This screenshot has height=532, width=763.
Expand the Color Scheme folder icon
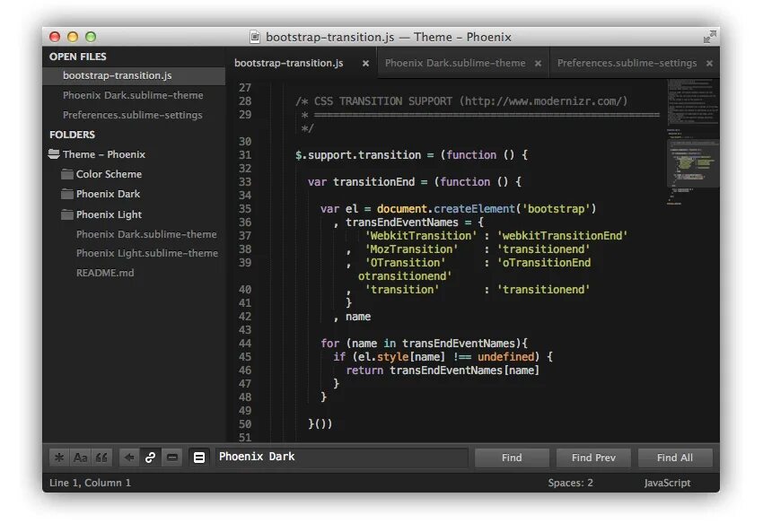[67, 174]
